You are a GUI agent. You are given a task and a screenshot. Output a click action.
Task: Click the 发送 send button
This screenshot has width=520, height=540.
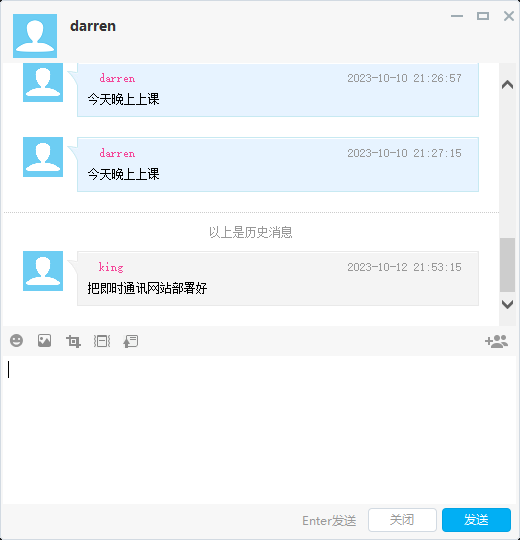(x=476, y=520)
